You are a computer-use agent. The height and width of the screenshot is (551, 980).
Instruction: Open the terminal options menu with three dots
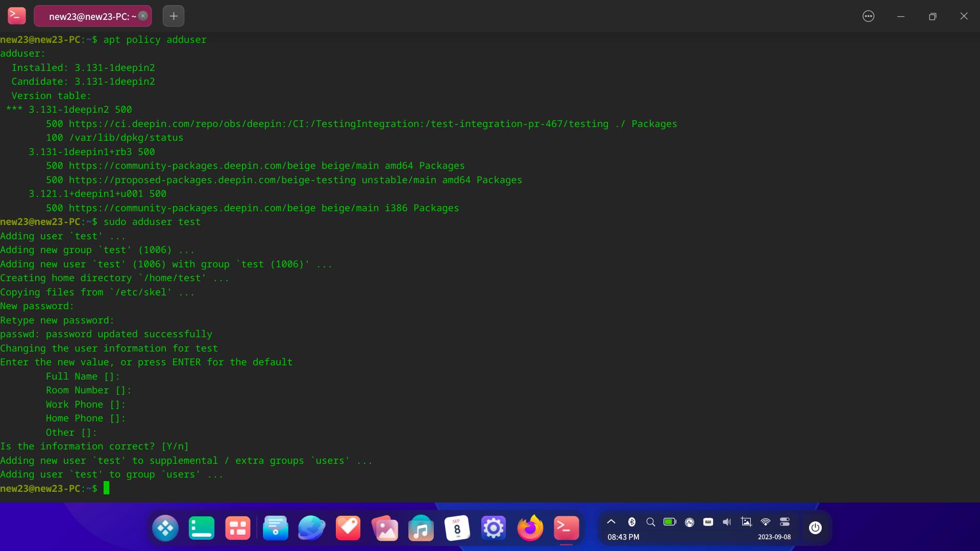coord(868,16)
